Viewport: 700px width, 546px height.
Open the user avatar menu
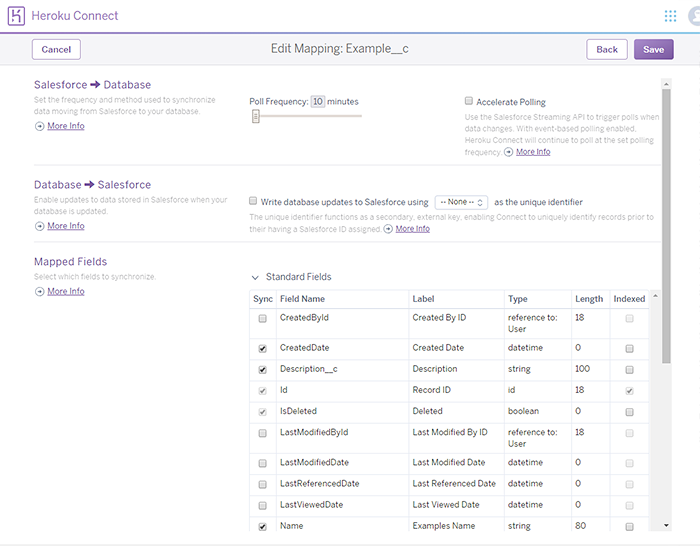click(x=694, y=17)
